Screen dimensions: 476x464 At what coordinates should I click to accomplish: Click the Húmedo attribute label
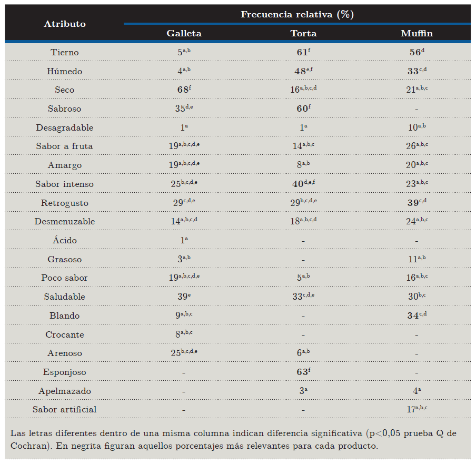pyautogui.click(x=65, y=71)
